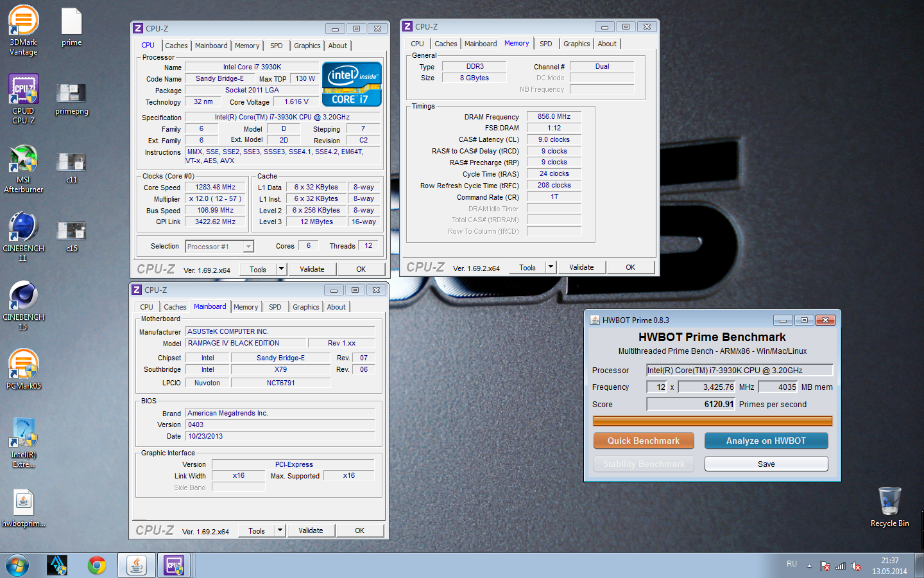Open Tools dropdown arrow in CPU window
The image size is (924, 578).
click(280, 269)
